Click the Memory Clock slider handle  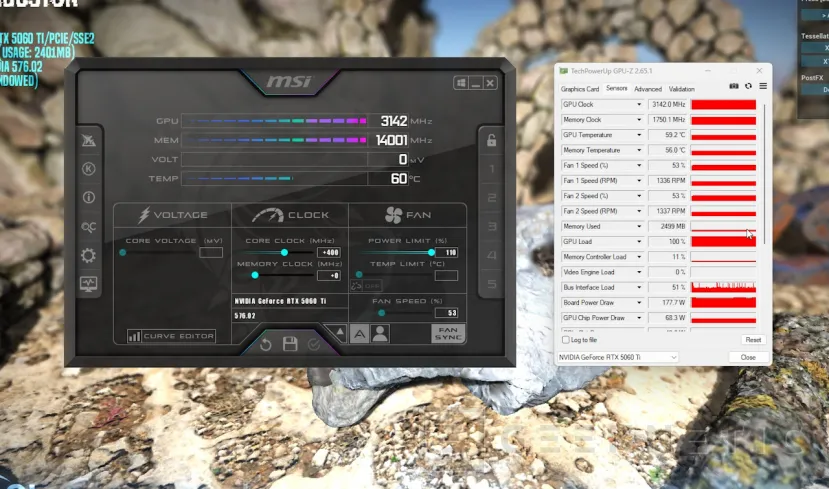click(255, 275)
